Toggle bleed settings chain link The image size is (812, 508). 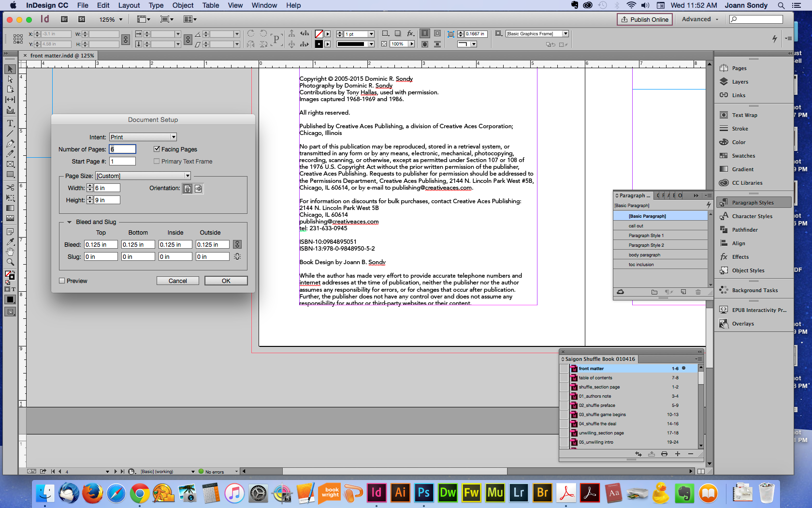pos(237,244)
